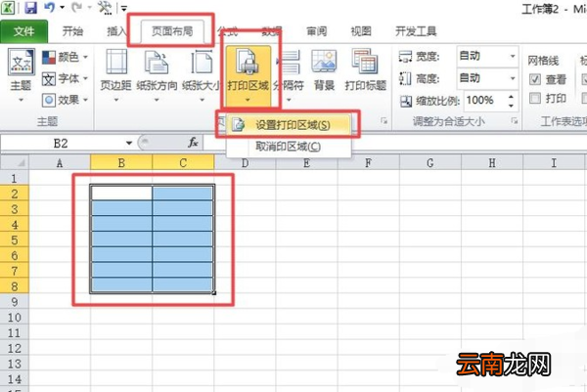Customize quick access toolbar dropdown arrow

(x=124, y=8)
